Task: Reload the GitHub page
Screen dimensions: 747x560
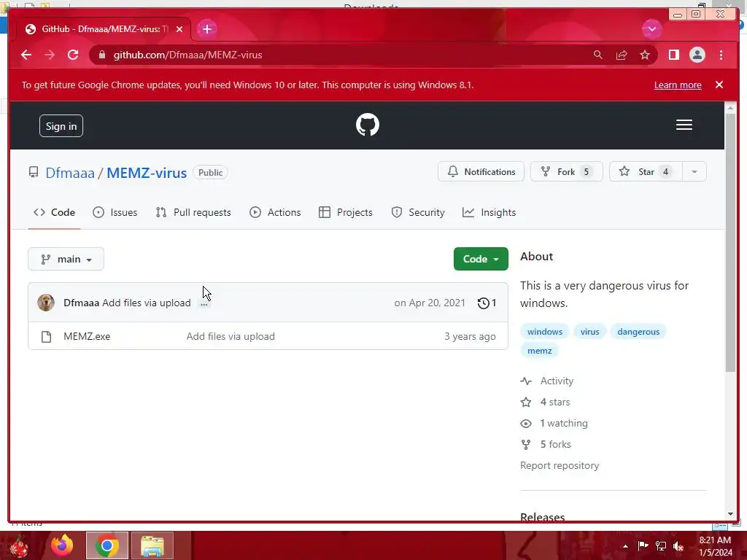Action: [73, 55]
